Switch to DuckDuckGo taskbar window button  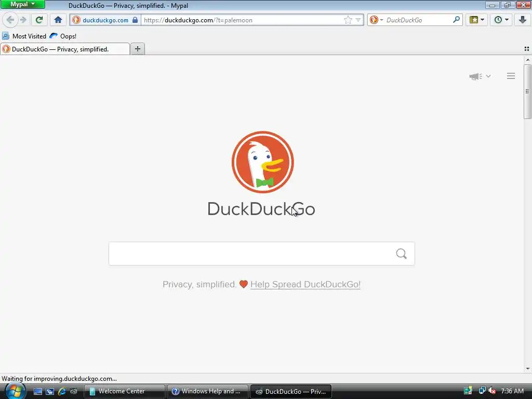click(291, 391)
